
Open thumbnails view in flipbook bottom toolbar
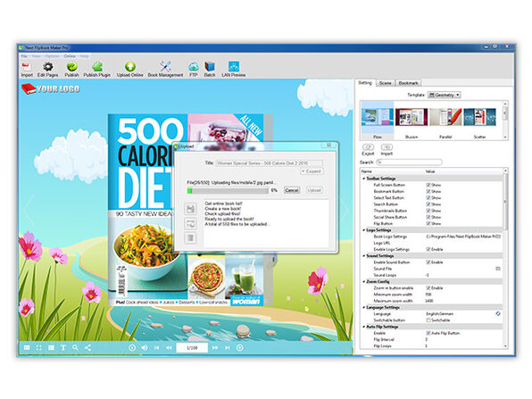tap(27, 347)
